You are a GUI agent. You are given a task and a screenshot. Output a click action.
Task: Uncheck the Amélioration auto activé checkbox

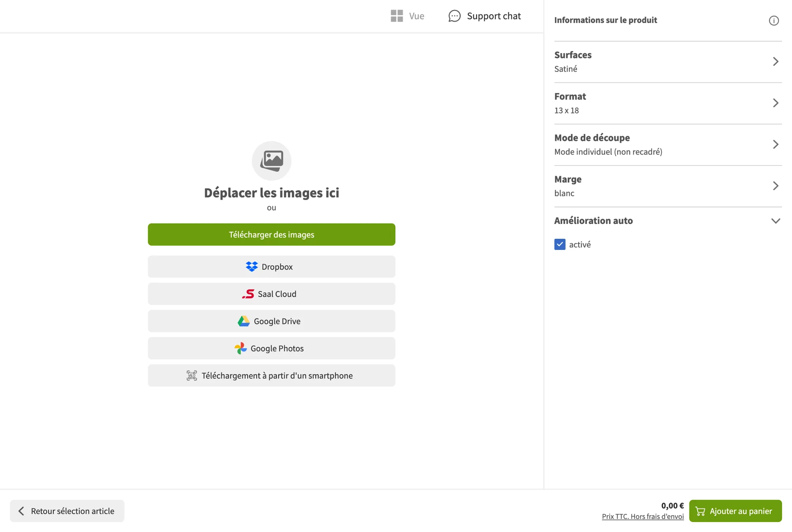tap(560, 245)
